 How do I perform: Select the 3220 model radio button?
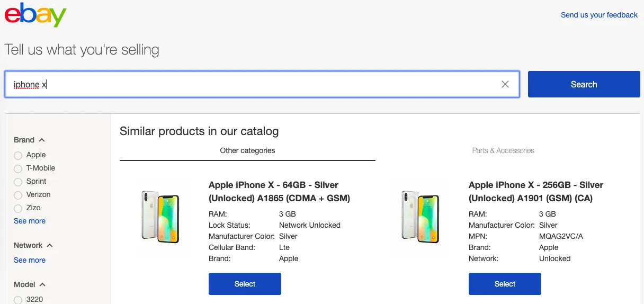pyautogui.click(x=18, y=300)
